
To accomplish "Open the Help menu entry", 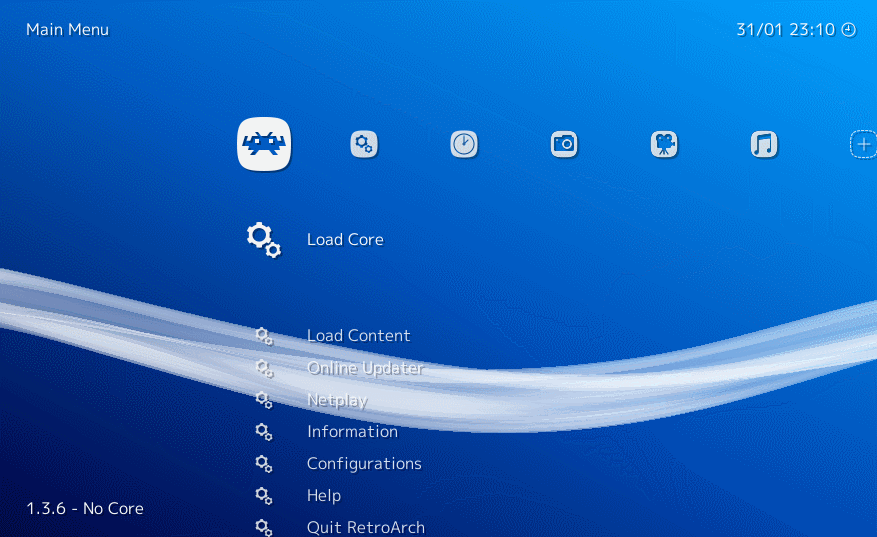I will tap(324, 496).
